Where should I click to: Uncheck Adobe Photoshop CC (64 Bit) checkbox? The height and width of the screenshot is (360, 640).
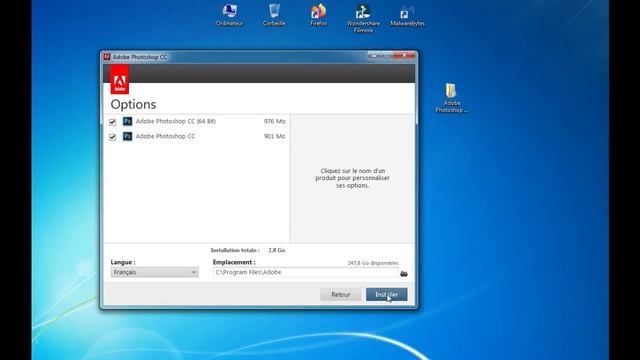tap(113, 122)
